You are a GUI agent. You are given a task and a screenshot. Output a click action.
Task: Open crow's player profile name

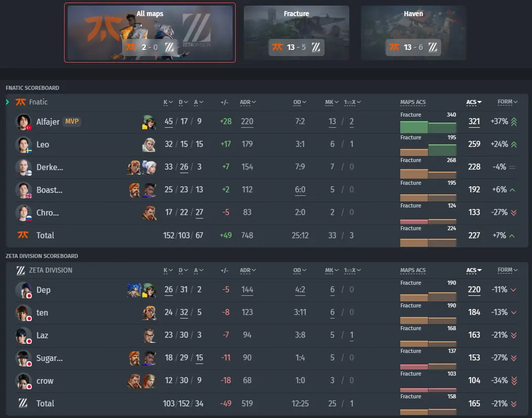pos(45,381)
